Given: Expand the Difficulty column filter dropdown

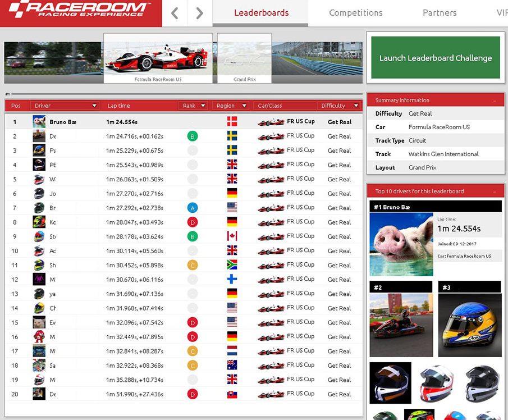Looking at the screenshot, I should click(356, 106).
